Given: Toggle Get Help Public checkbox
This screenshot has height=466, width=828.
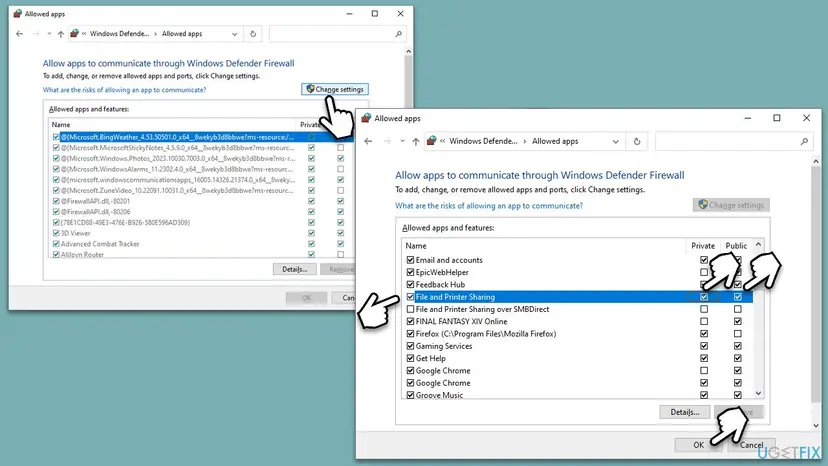Looking at the screenshot, I should click(738, 358).
